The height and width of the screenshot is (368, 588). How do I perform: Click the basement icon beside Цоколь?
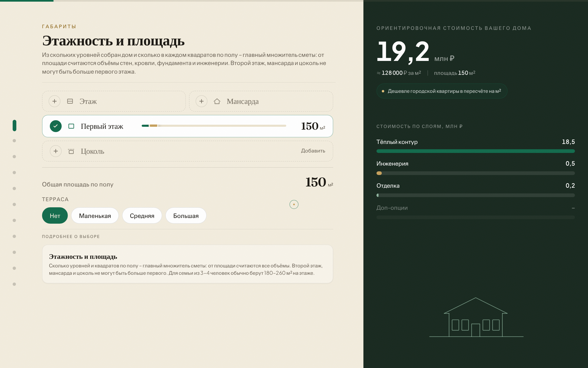71,151
